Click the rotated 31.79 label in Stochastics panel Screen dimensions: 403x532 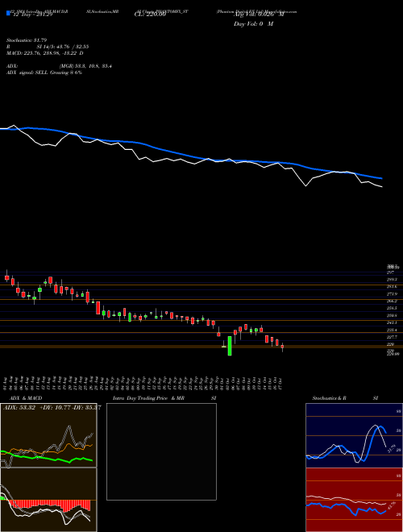393,448
